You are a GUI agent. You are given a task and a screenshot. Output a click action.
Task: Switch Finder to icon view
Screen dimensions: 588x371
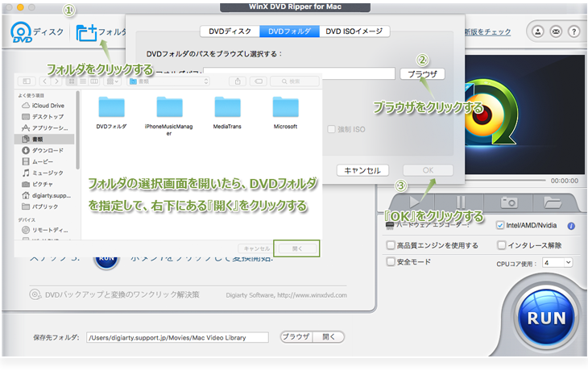(72, 81)
